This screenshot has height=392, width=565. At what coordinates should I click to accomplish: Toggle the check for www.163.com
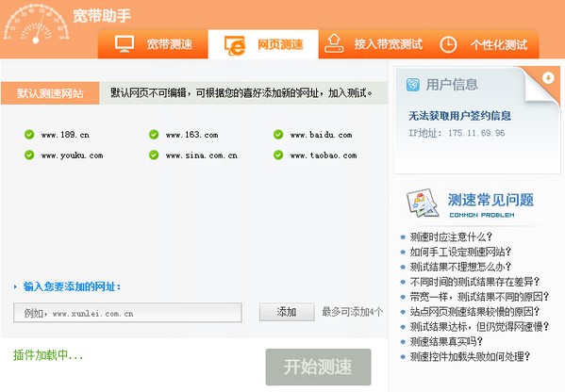(154, 135)
